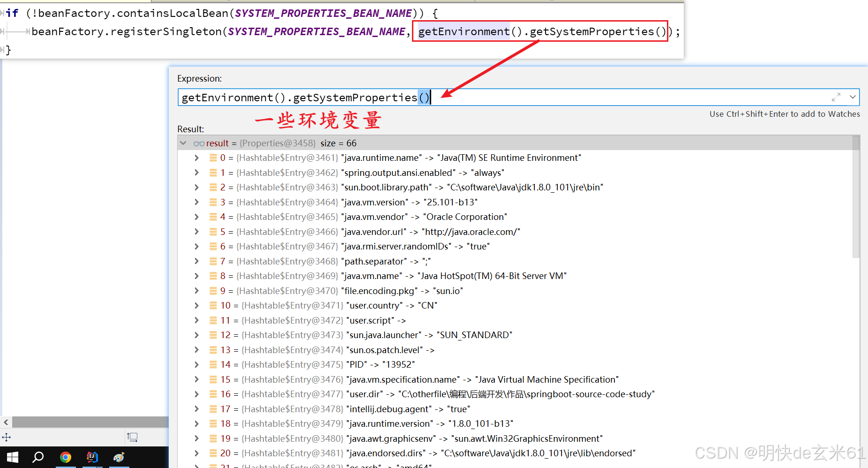Expand entry 12 sun.java.launcher
This screenshot has height=468, width=868.
pos(197,335)
